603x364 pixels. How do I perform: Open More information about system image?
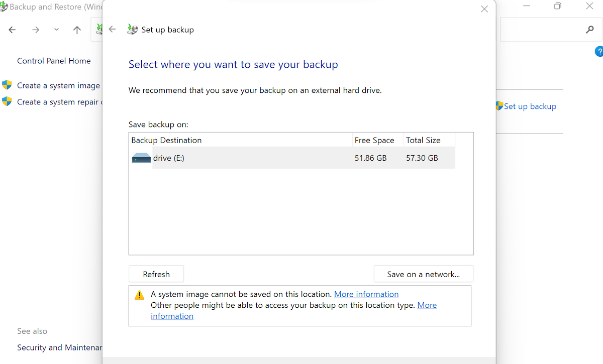366,294
